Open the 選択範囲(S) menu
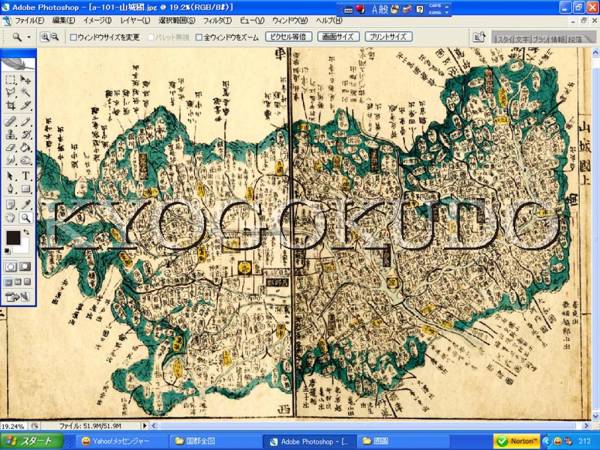The image size is (600, 450). pyautogui.click(x=177, y=20)
